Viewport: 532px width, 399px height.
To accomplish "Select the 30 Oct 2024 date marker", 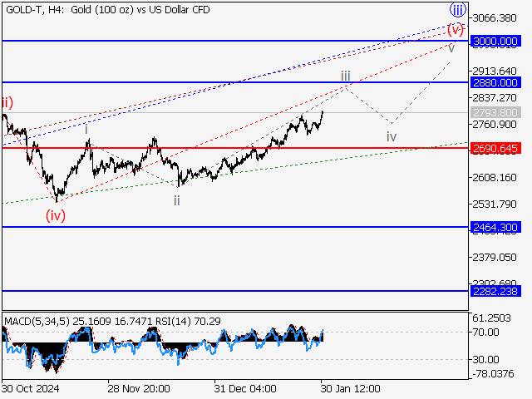I will tap(31, 388).
